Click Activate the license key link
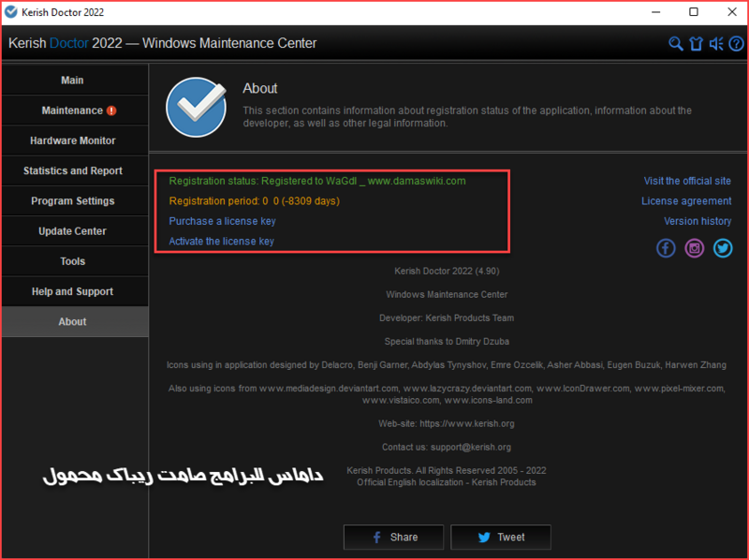 pos(221,242)
